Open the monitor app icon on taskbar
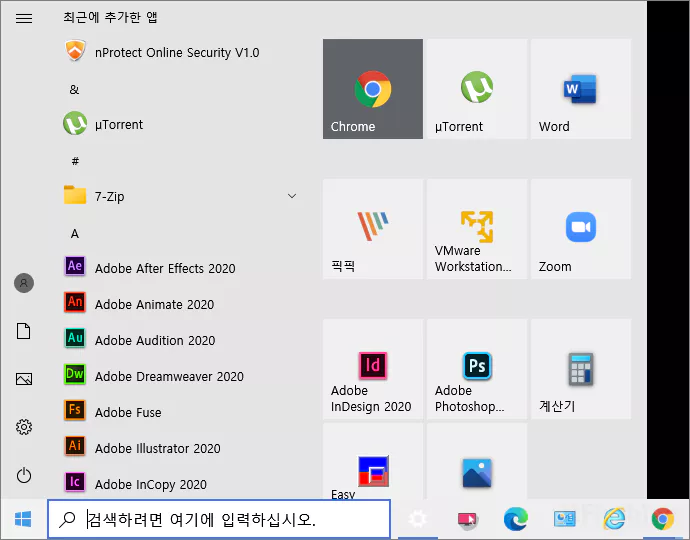This screenshot has width=690, height=540. [x=467, y=519]
